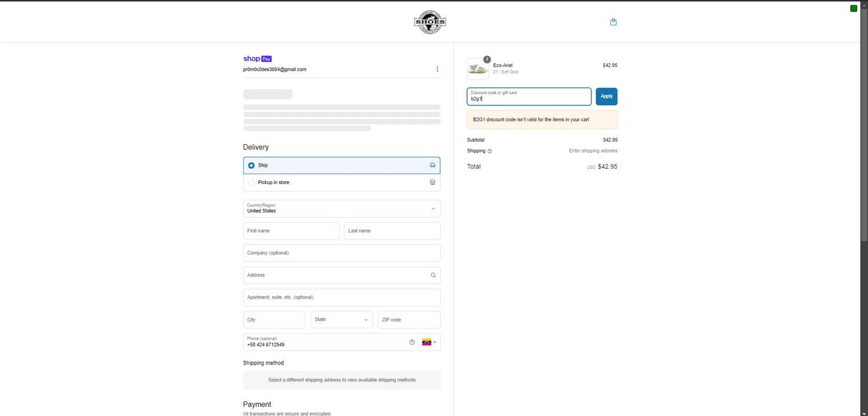Click the '2Y / Soft Gold' variant text

506,72
